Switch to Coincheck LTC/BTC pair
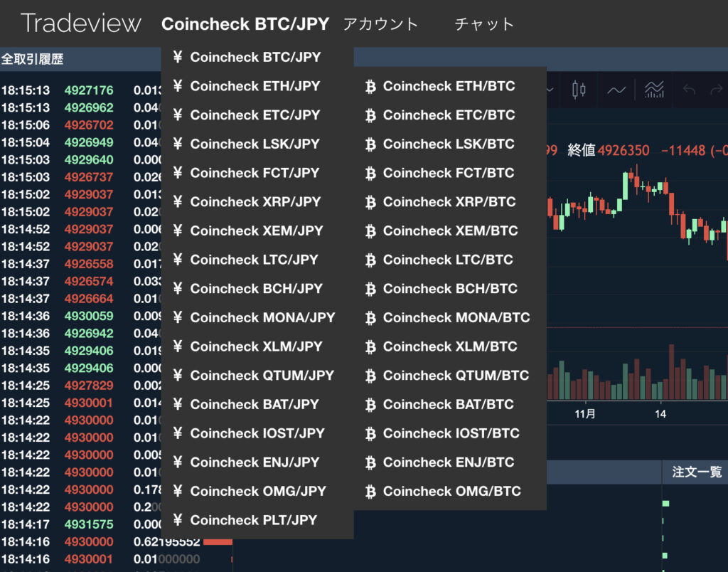Image resolution: width=728 pixels, height=572 pixels. pos(448,260)
